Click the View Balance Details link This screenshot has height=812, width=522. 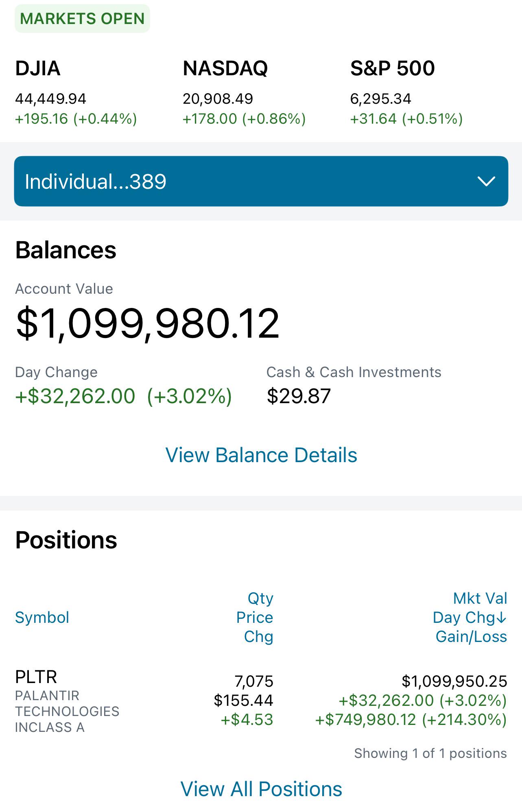click(261, 455)
